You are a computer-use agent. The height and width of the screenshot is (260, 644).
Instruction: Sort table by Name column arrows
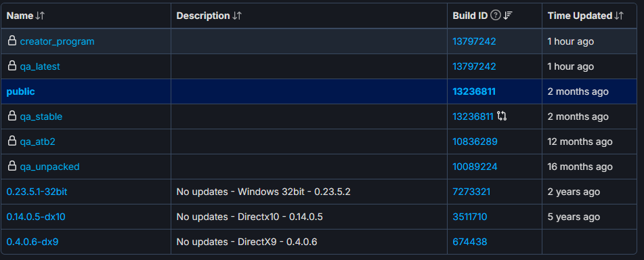(x=40, y=16)
